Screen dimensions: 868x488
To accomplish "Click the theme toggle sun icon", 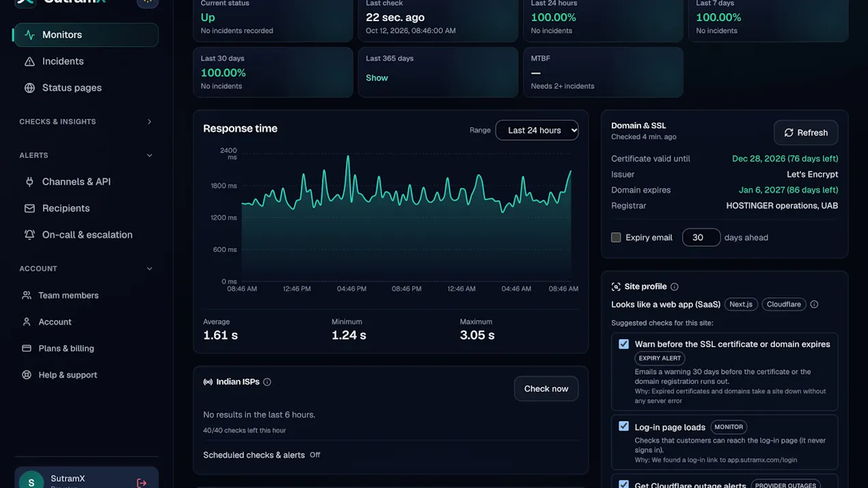I will [148, 2].
